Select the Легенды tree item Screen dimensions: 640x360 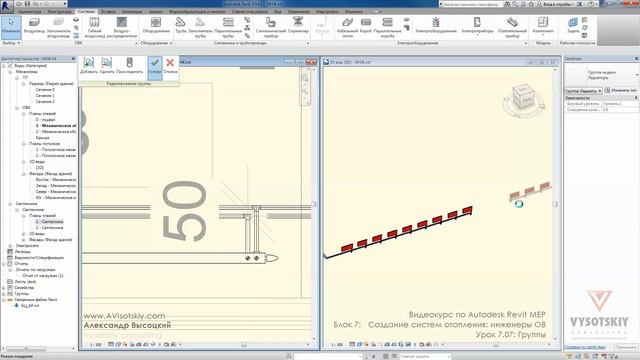point(22,252)
